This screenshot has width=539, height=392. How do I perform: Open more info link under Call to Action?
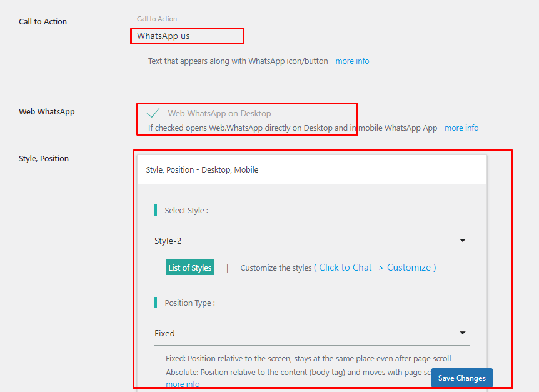pos(352,61)
